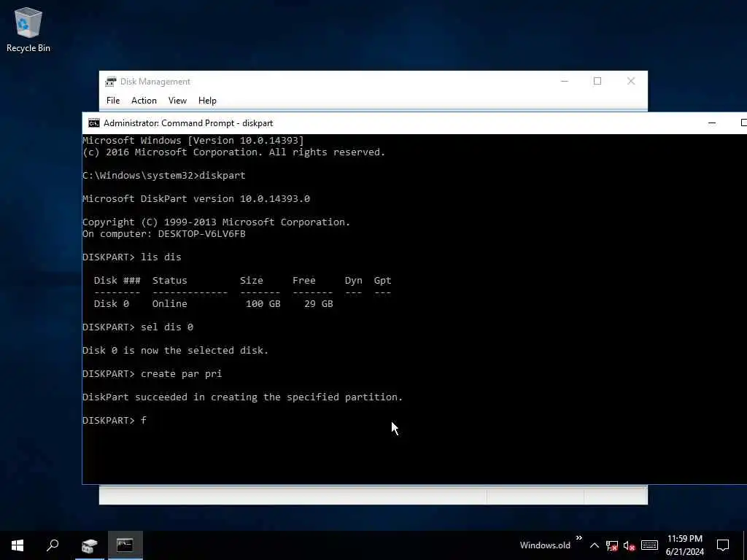Viewport: 747px width, 560px height.
Task: Click 'Microsoft DiskPart version 10.0.14393.0' text
Action: coord(196,198)
